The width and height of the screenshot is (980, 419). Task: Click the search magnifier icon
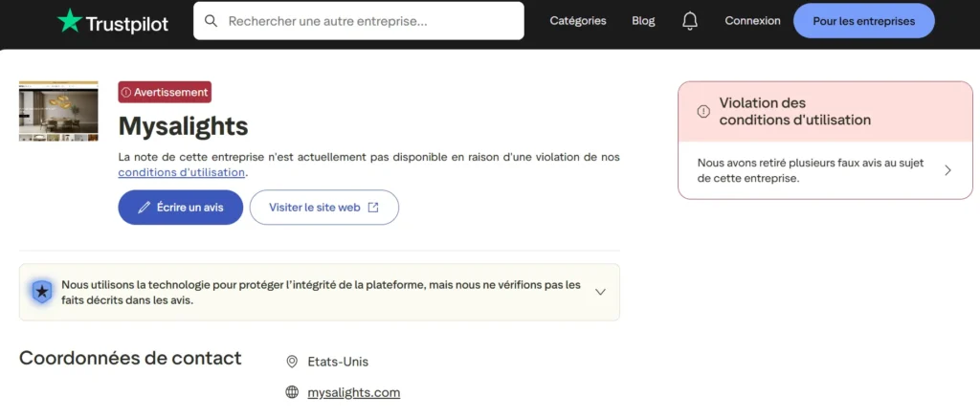coord(212,21)
